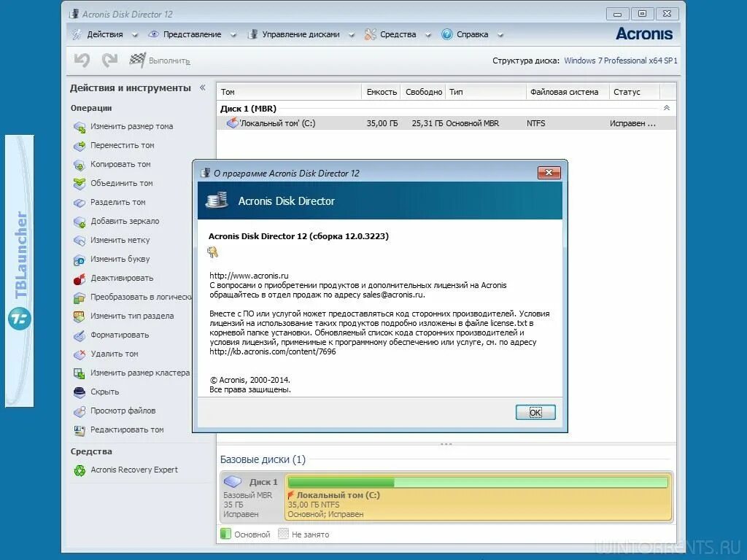Viewport: 747px width, 560px height.
Task: Open the Управление дисками menu
Action: pos(301,34)
